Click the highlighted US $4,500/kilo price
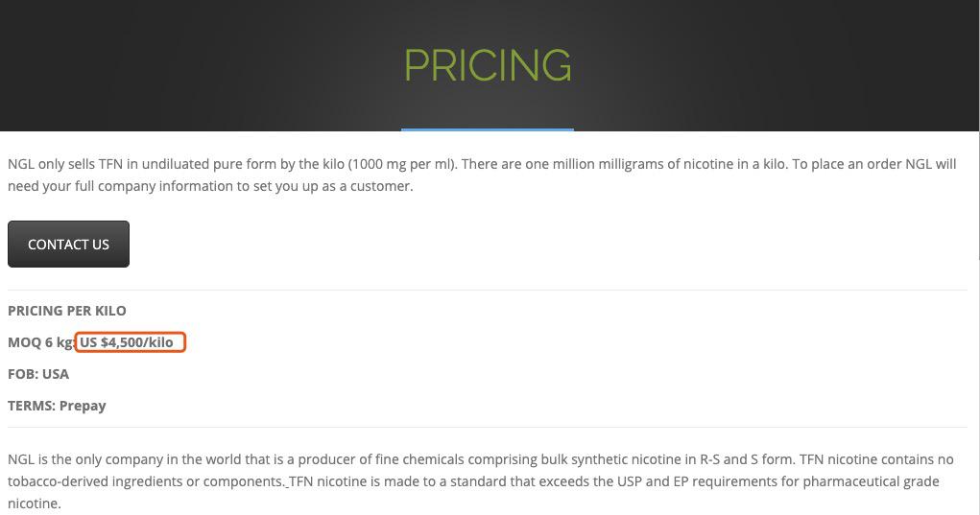 coord(130,342)
